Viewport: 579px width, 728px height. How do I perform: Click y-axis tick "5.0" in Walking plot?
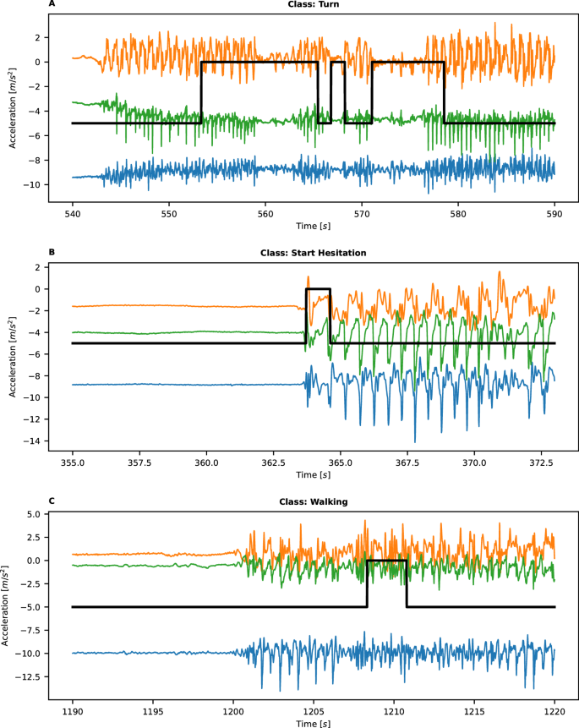34,514
